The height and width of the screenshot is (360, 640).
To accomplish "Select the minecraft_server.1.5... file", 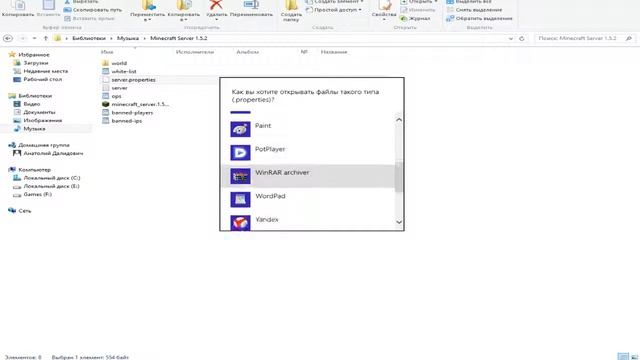I will click(x=136, y=104).
